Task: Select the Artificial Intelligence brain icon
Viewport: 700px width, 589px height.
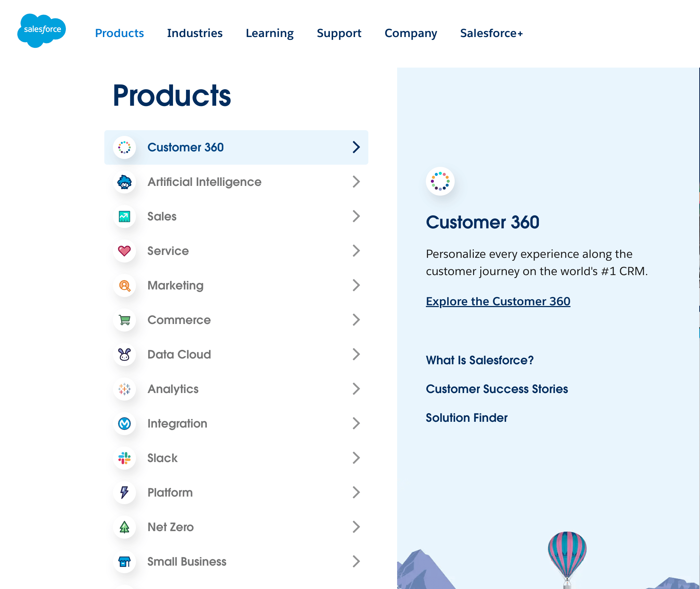Action: pos(124,182)
